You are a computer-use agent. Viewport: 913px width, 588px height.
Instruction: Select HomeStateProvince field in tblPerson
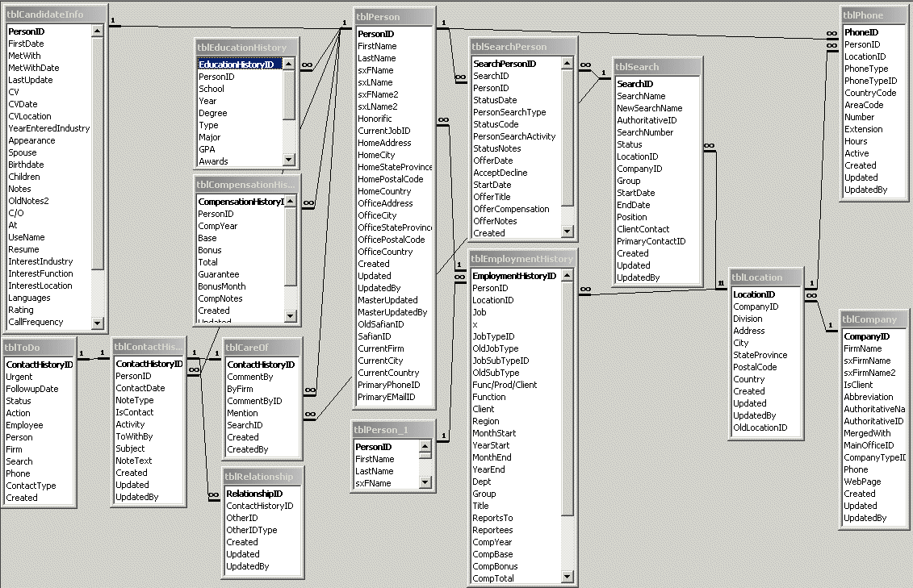pos(395,167)
